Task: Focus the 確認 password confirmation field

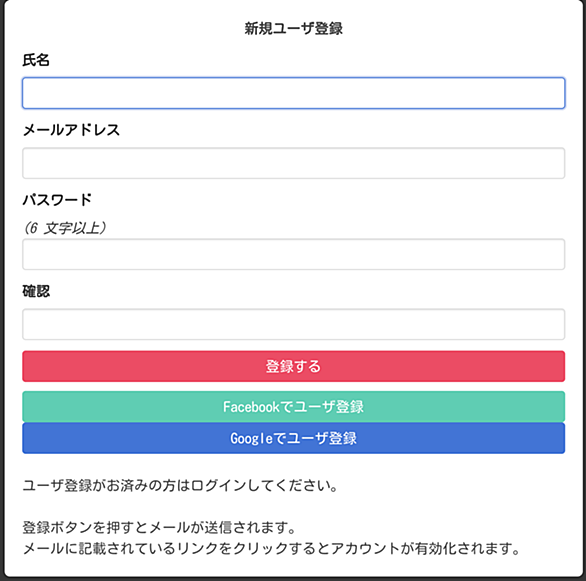Action: point(293,324)
